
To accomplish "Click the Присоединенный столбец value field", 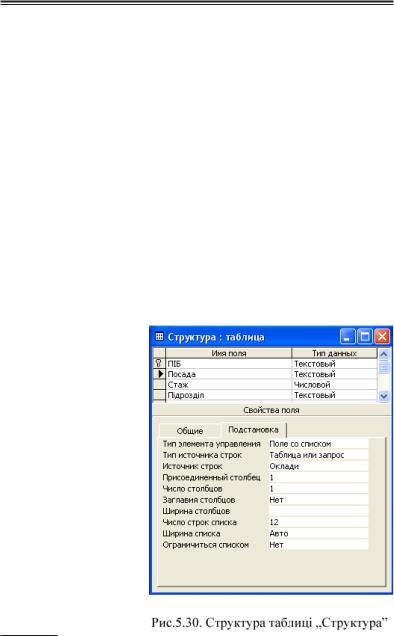I will (319, 477).
